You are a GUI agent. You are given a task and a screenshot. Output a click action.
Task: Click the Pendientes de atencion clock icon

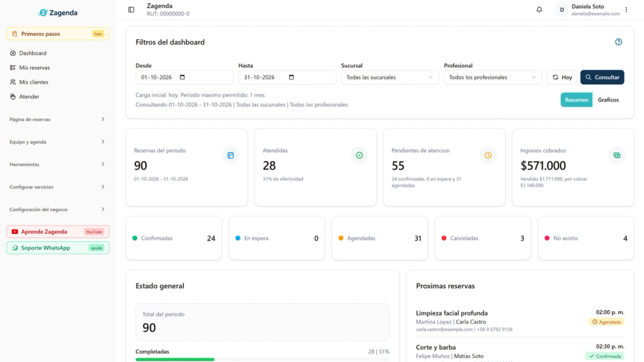pyautogui.click(x=488, y=155)
